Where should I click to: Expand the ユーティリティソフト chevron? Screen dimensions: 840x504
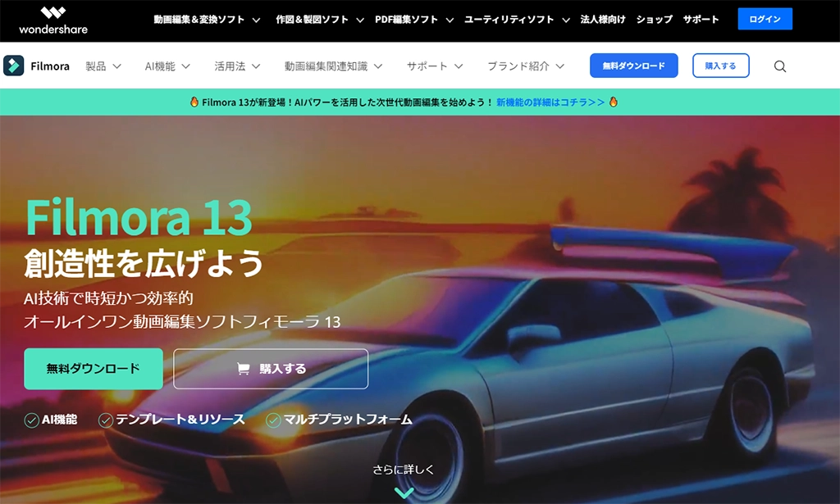click(x=566, y=20)
